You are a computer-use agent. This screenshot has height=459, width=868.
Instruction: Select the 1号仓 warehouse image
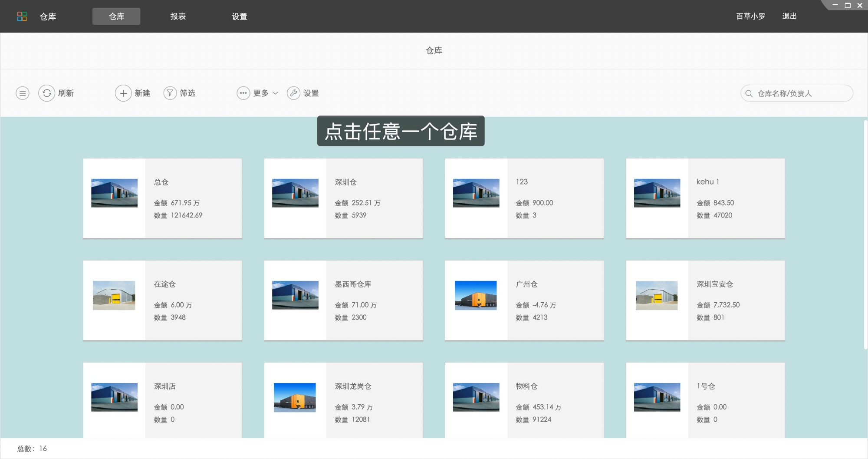coord(657,397)
